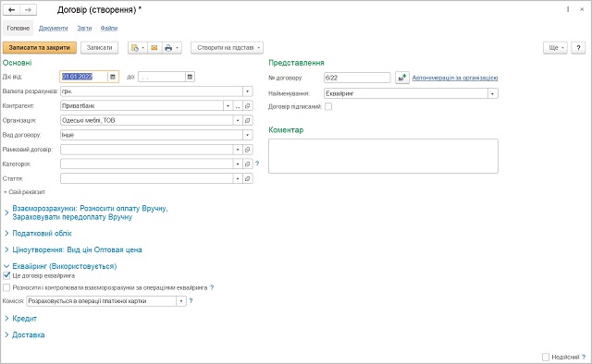Open the Комісія dropdown arrow

coord(181,301)
